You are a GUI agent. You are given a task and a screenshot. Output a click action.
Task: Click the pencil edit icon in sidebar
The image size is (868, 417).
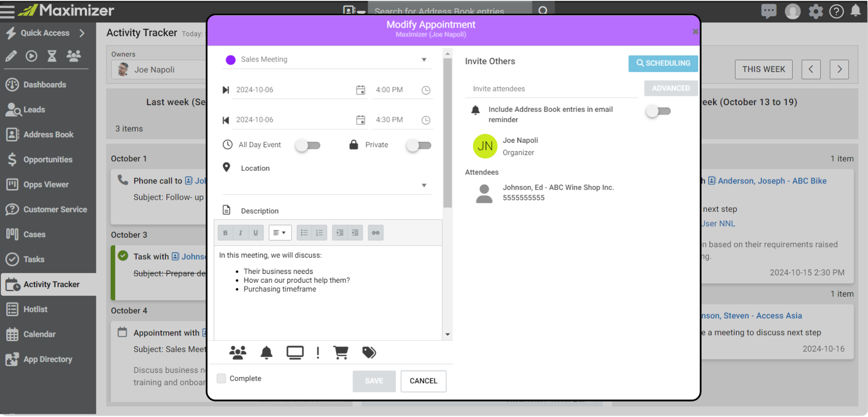click(11, 56)
